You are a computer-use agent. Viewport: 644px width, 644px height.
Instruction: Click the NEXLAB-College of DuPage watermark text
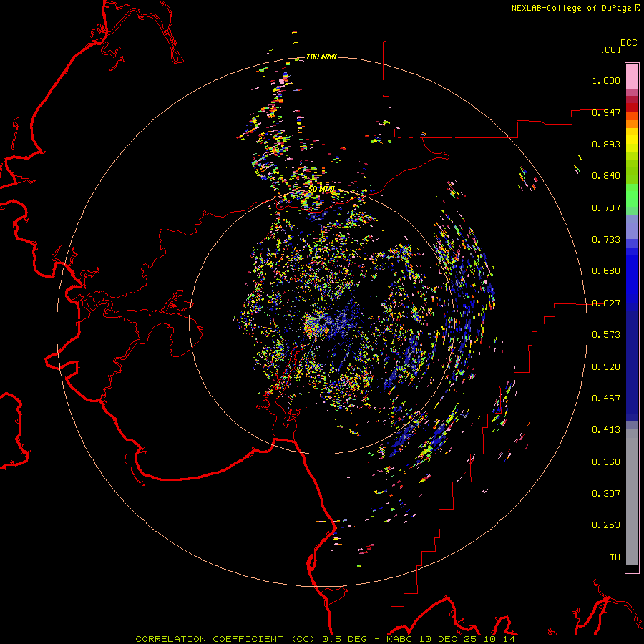click(x=571, y=8)
